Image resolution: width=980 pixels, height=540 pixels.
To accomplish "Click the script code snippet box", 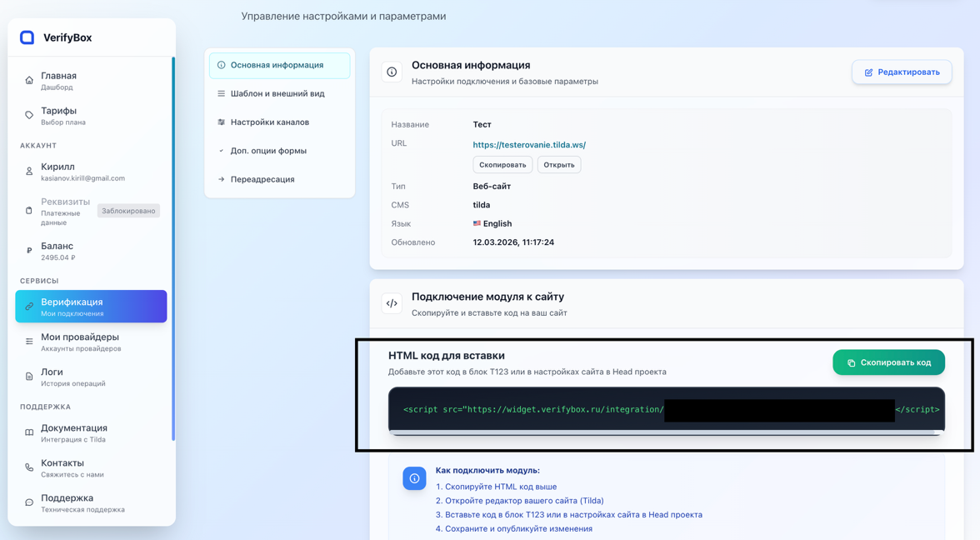I will [x=667, y=409].
